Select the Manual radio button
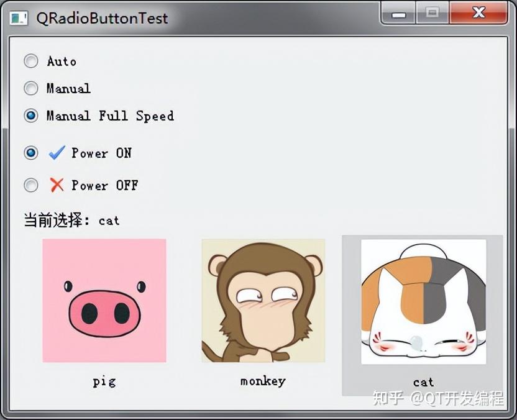This screenshot has height=420, width=517. [x=31, y=88]
